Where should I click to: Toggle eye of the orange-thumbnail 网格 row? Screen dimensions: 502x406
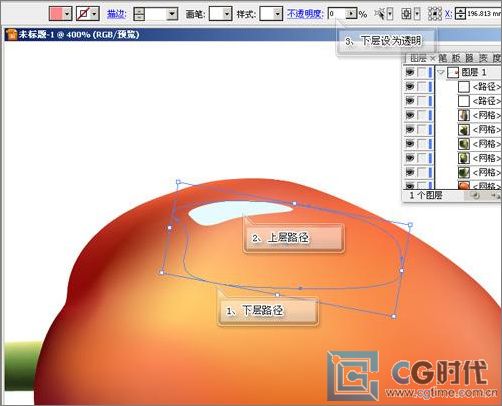410,185
